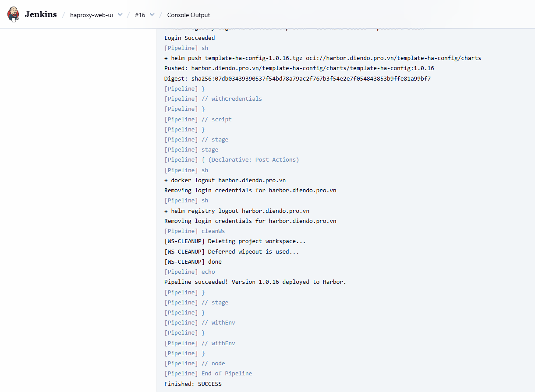Viewport: 535px width, 392px height.
Task: Click the 'Pipeline succeeded! Version 1.0.16' message
Action: [255, 282]
